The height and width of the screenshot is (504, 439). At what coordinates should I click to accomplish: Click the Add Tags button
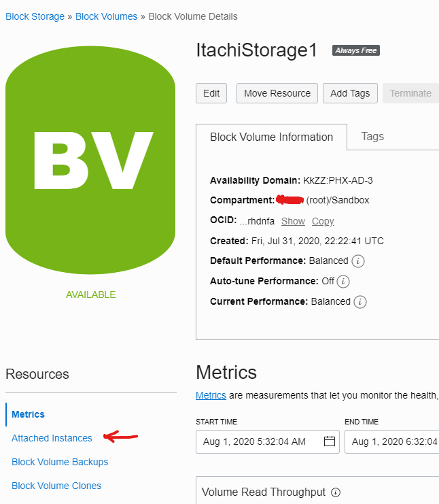click(350, 93)
